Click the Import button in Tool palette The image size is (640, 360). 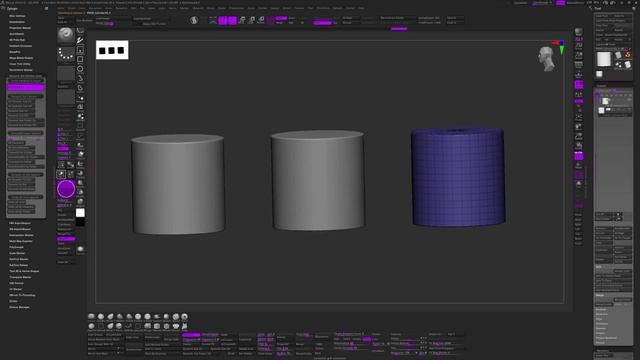pos(603,30)
